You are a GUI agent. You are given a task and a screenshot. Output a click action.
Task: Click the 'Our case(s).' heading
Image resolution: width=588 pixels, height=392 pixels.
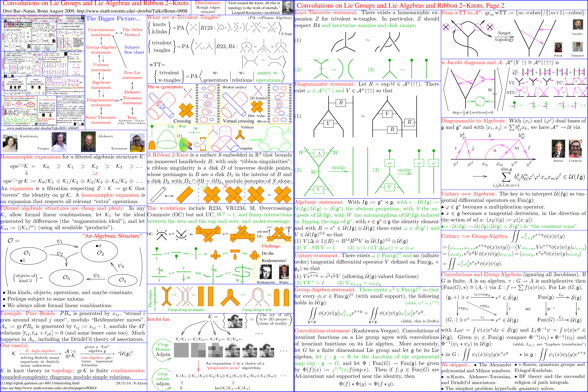(14, 346)
